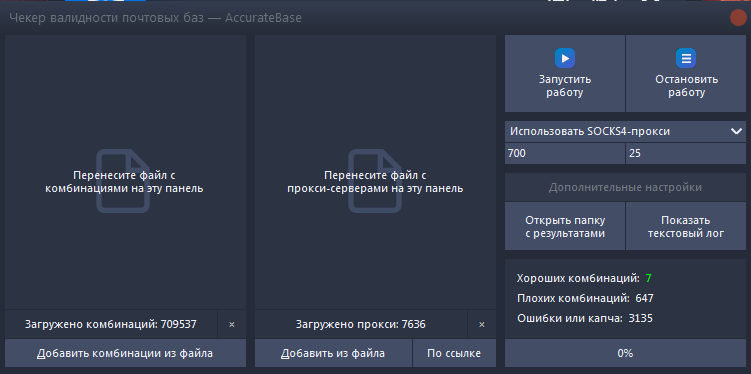Close the AccurateBase window via red circle
Image resolution: width=751 pixels, height=374 pixels.
point(738,18)
